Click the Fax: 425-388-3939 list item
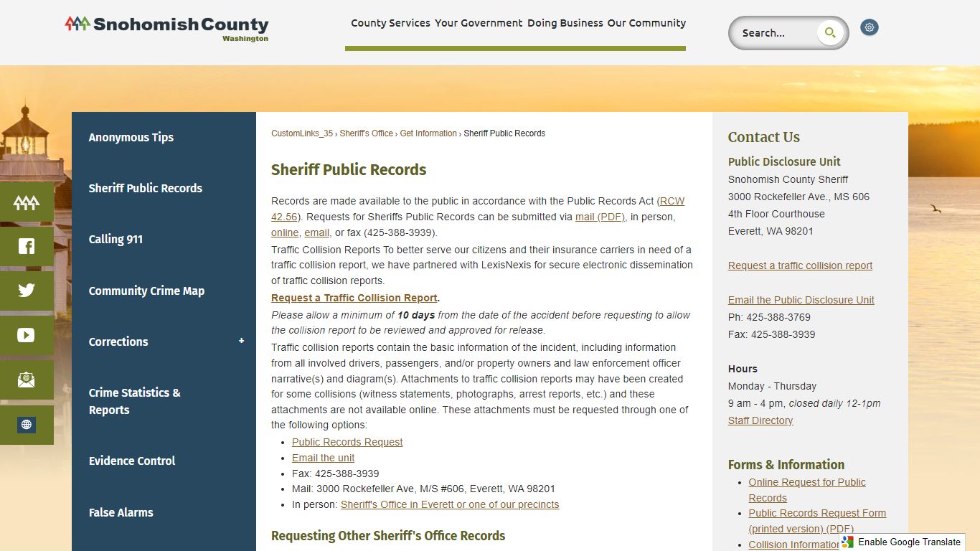The image size is (980, 551). pos(335,474)
